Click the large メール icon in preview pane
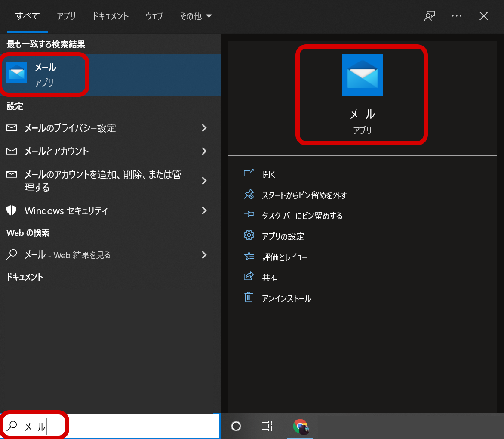Screen dimensions: 504x439 pos(362,75)
